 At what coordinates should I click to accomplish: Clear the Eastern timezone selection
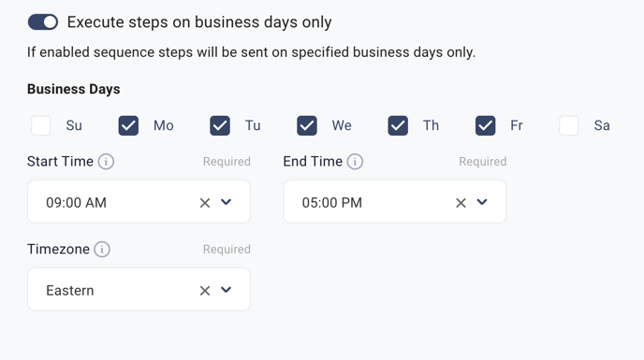[205, 291]
